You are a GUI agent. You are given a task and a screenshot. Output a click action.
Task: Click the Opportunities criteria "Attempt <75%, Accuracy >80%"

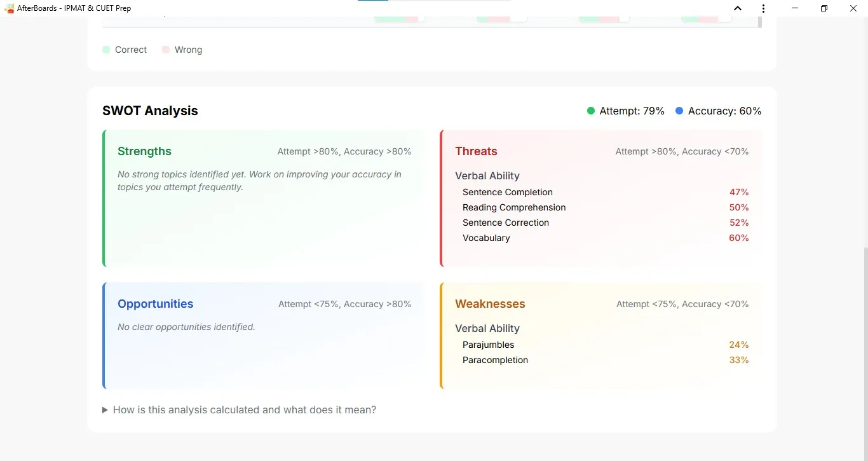[345, 304]
